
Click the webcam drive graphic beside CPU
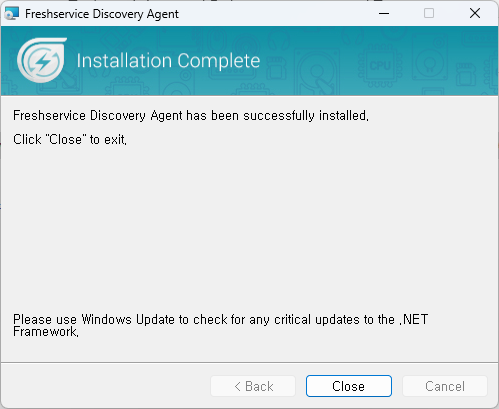pos(429,60)
